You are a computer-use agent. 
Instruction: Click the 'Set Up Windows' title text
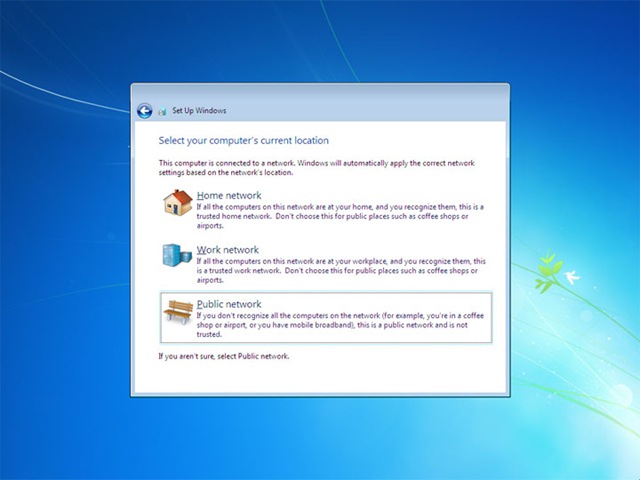click(199, 111)
